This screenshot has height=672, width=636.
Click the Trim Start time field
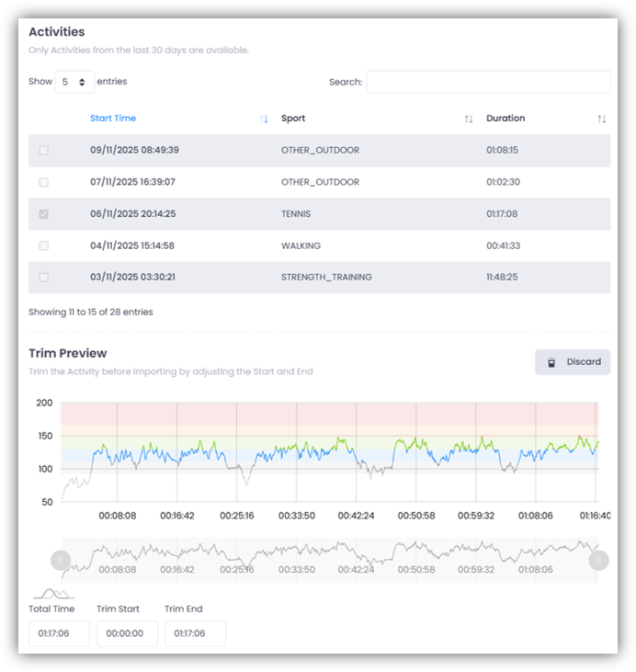[127, 633]
